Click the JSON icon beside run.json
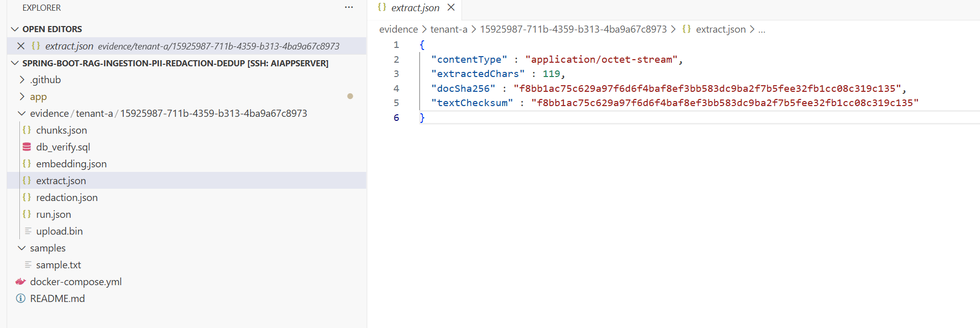Image resolution: width=980 pixels, height=328 pixels. [x=27, y=214]
